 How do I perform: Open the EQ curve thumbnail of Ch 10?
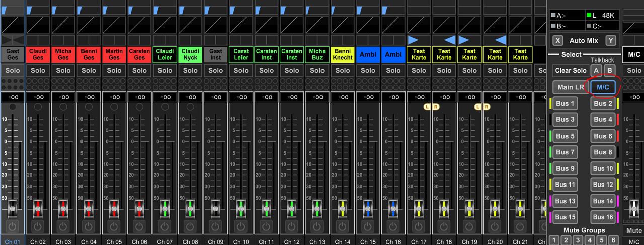point(241,25)
